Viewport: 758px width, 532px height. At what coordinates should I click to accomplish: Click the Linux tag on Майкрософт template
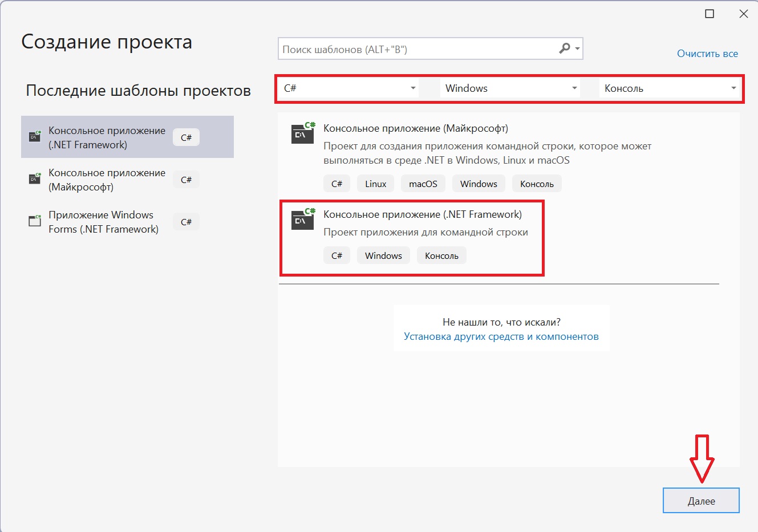tap(375, 184)
